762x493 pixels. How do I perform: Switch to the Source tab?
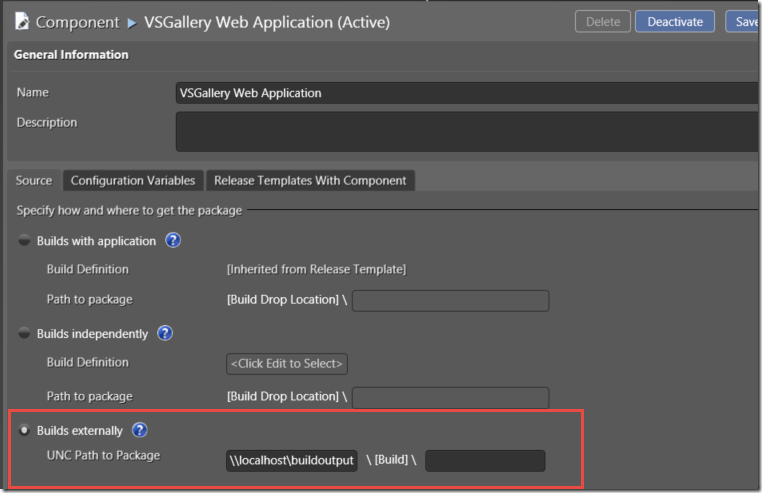tap(34, 180)
